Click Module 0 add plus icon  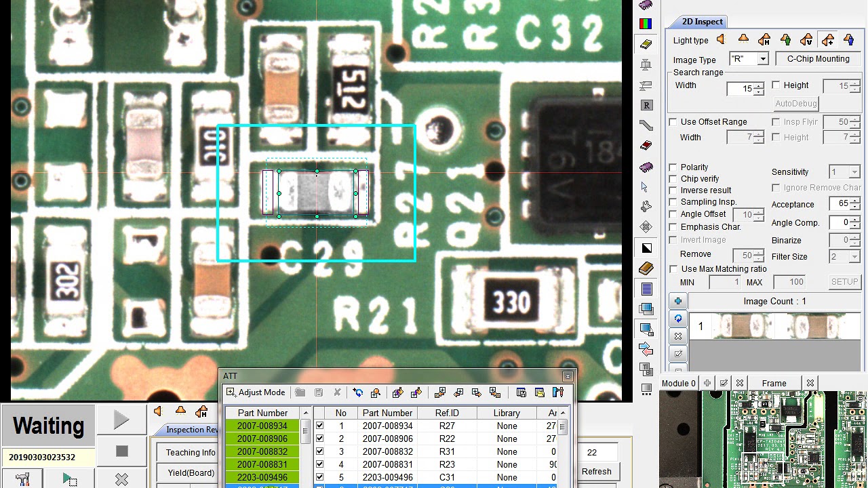point(707,383)
